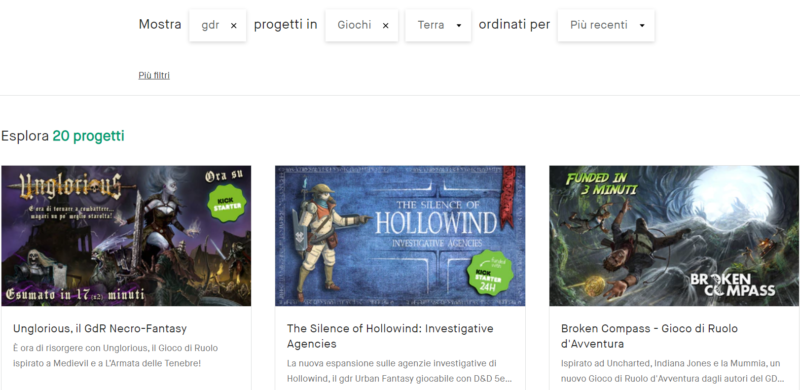This screenshot has height=390, width=800.
Task: Click the 'ordinati per' label text
Action: click(x=514, y=25)
